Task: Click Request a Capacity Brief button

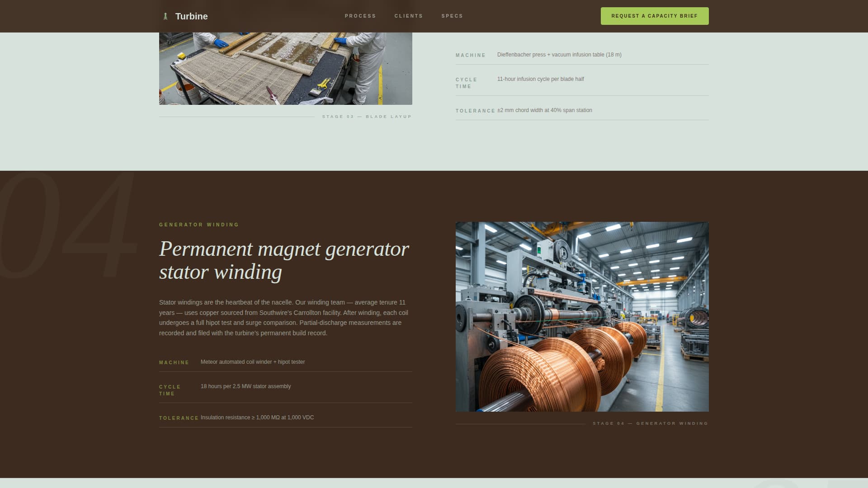Action: coord(655,16)
